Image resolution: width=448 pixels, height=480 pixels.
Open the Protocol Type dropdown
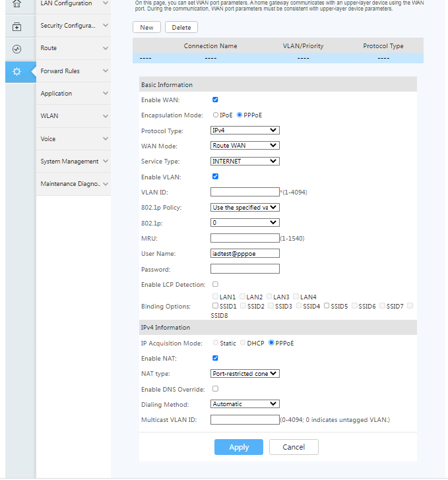pos(245,131)
